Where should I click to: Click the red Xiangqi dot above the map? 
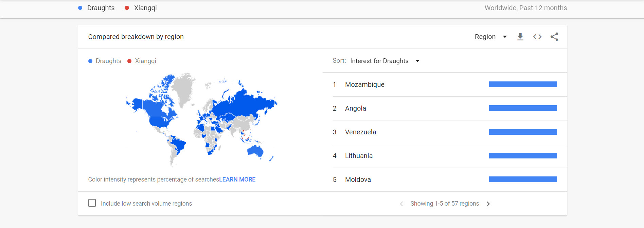pos(129,61)
